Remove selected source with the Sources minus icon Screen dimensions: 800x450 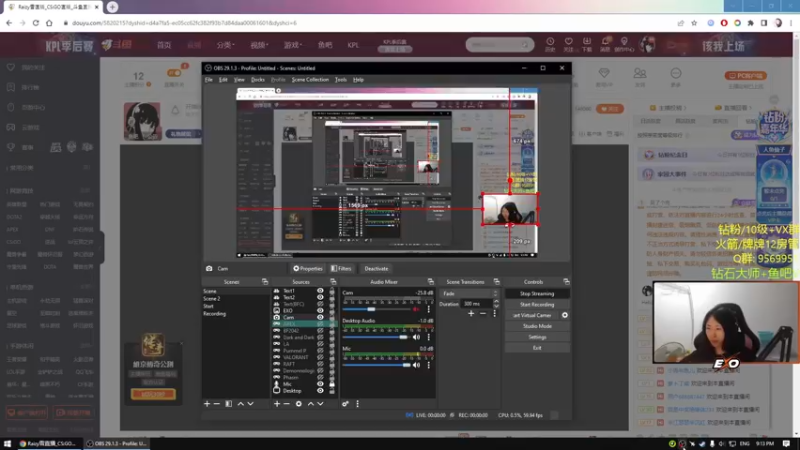286,404
